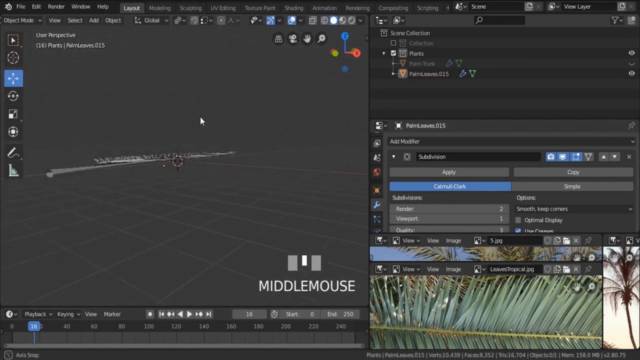Screen dimensions: 640x360
Task: Open the Object Mode dropdown
Action: [x=22, y=20]
